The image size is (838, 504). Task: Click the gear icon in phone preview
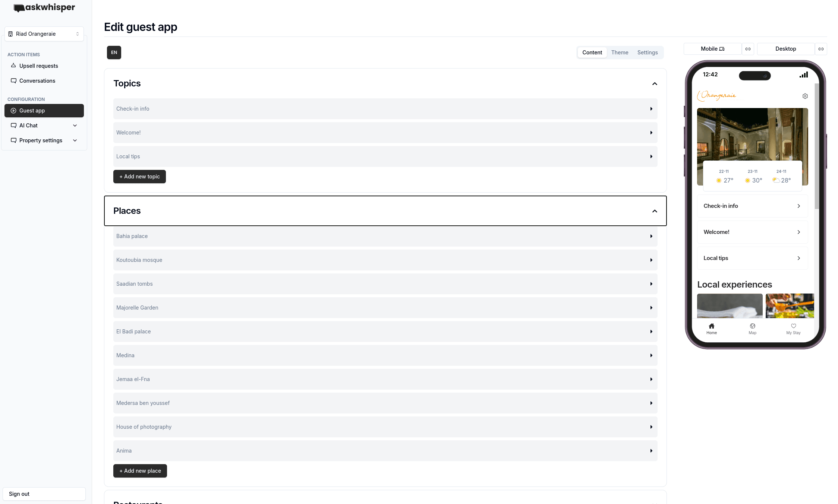(805, 96)
